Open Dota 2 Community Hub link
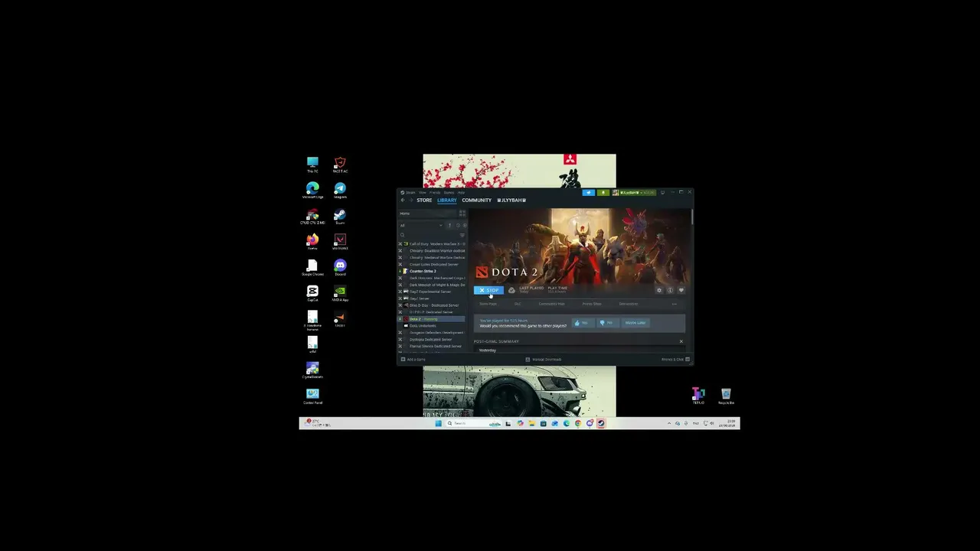Screen dimensions: 980x551 click(x=551, y=304)
